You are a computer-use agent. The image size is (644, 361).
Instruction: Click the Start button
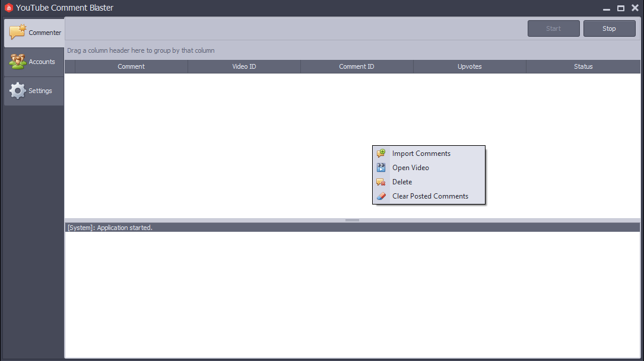(x=553, y=28)
